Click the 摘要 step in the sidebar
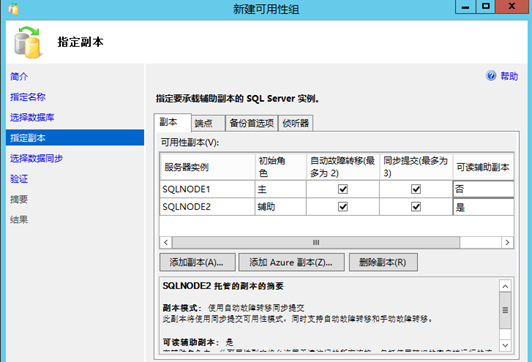This screenshot has width=532, height=362. point(19,199)
